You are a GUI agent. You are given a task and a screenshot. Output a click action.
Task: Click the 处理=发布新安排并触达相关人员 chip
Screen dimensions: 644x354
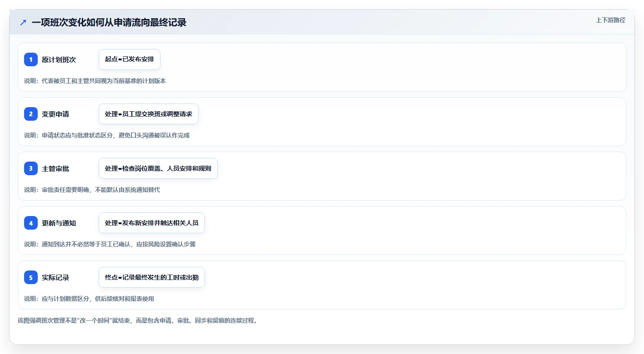tap(152, 223)
